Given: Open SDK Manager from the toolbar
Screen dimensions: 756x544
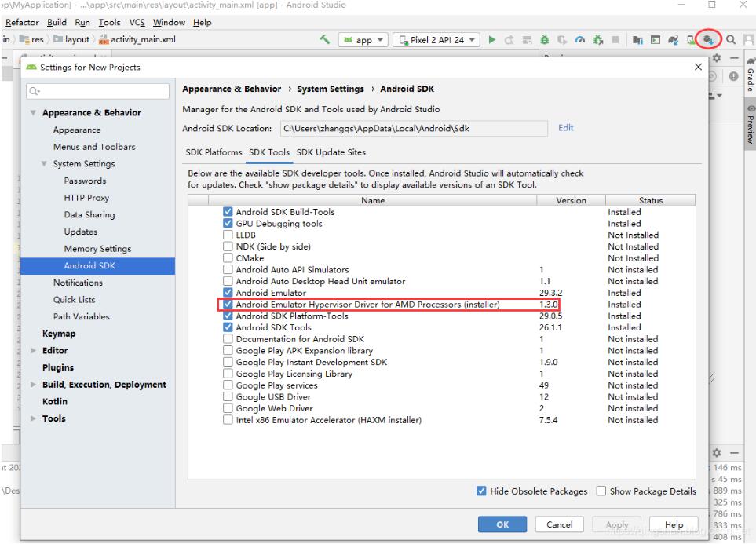Looking at the screenshot, I should pyautogui.click(x=708, y=39).
